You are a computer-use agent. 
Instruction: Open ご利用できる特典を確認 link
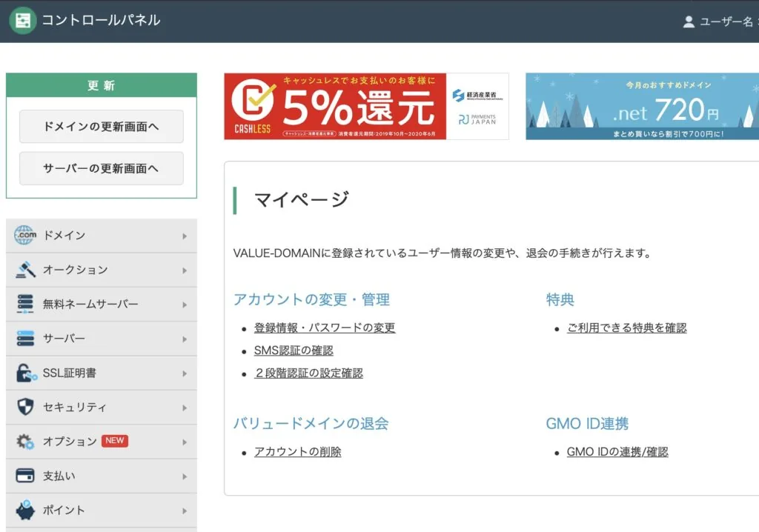627,327
